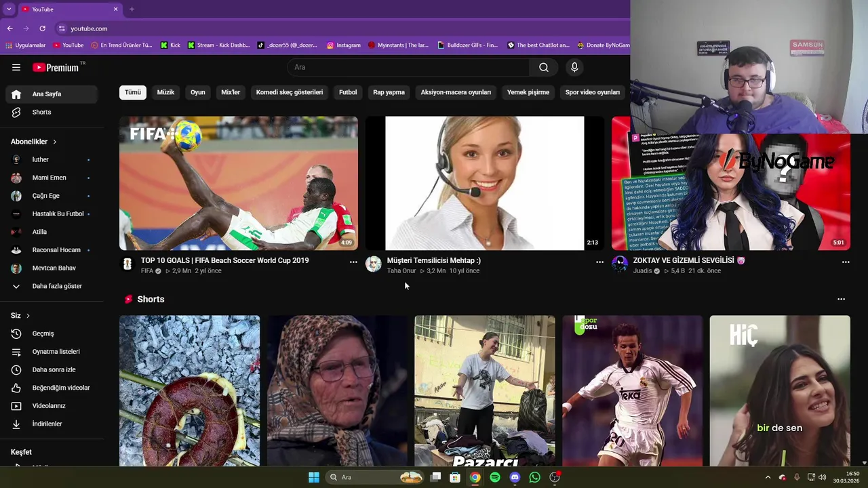Open Shorts in the sidebar
Image resolution: width=868 pixels, height=488 pixels.
[52, 112]
